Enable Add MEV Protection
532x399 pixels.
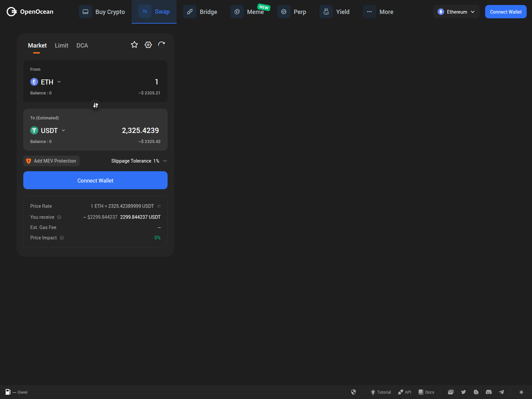tap(51, 161)
